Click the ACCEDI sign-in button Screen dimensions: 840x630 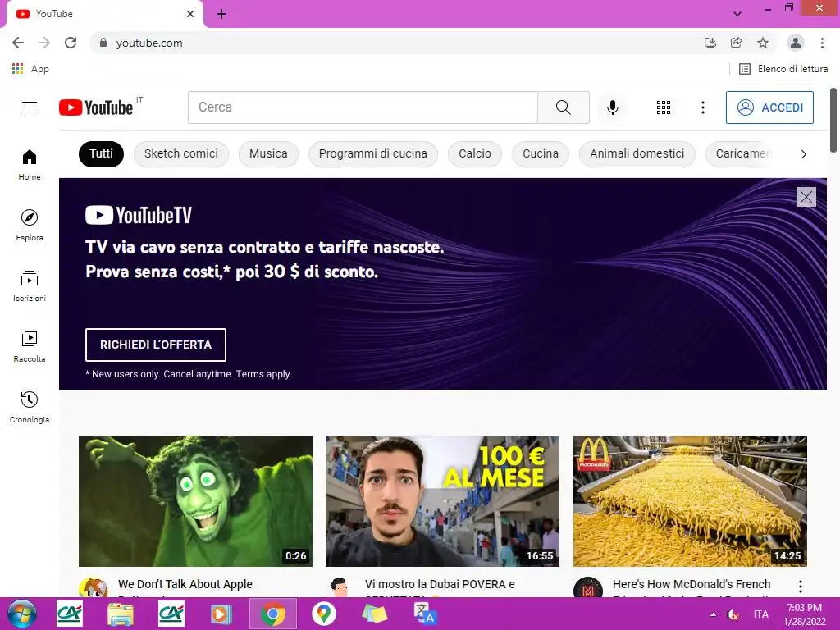[769, 107]
